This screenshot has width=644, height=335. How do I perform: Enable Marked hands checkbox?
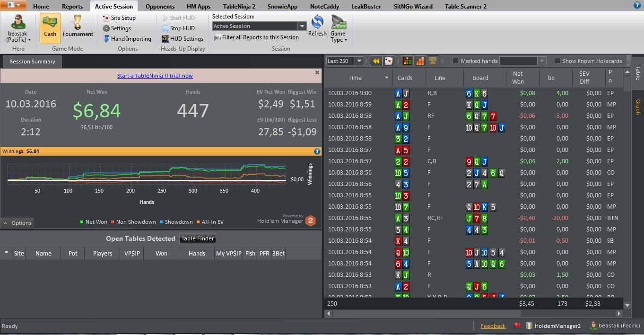pyautogui.click(x=456, y=61)
